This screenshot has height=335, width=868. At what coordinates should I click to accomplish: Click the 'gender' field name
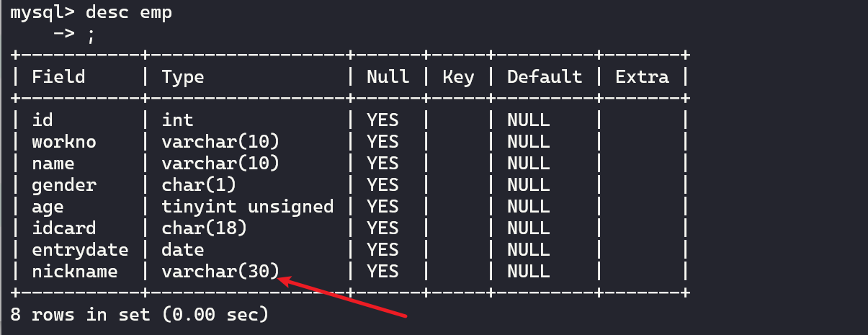click(64, 185)
